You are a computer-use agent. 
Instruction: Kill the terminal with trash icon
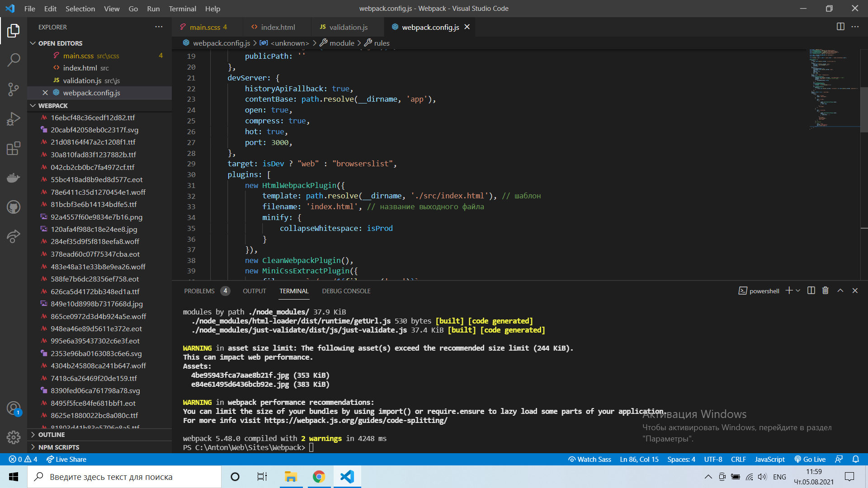tap(826, 291)
